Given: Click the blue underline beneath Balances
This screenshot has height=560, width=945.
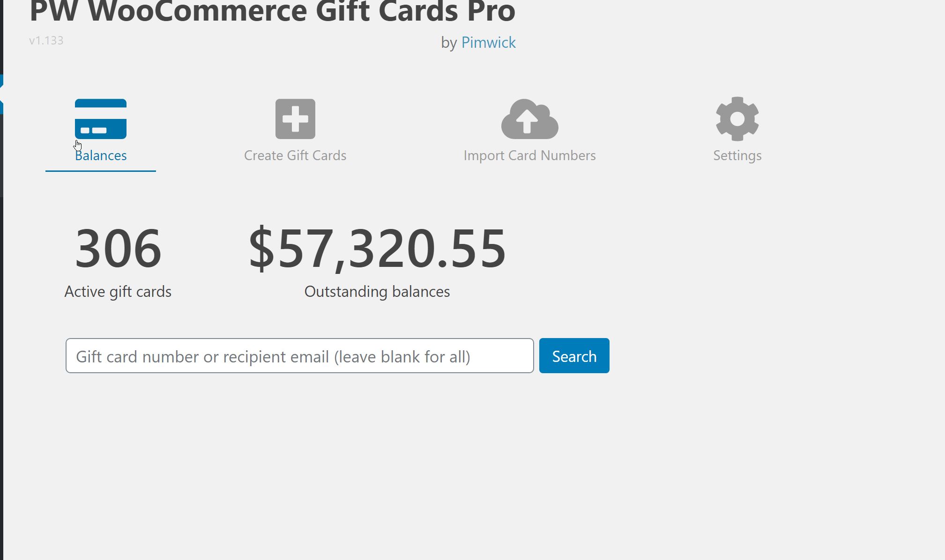Looking at the screenshot, I should point(100,171).
